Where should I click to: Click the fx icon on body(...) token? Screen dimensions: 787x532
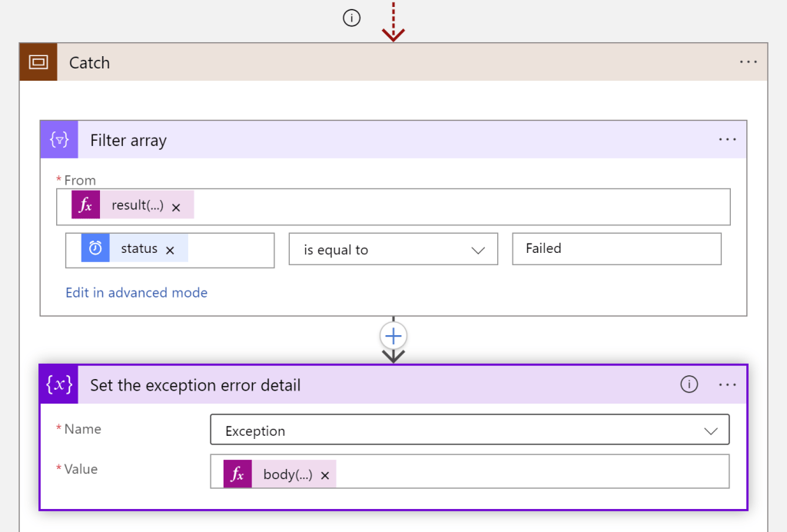point(237,474)
